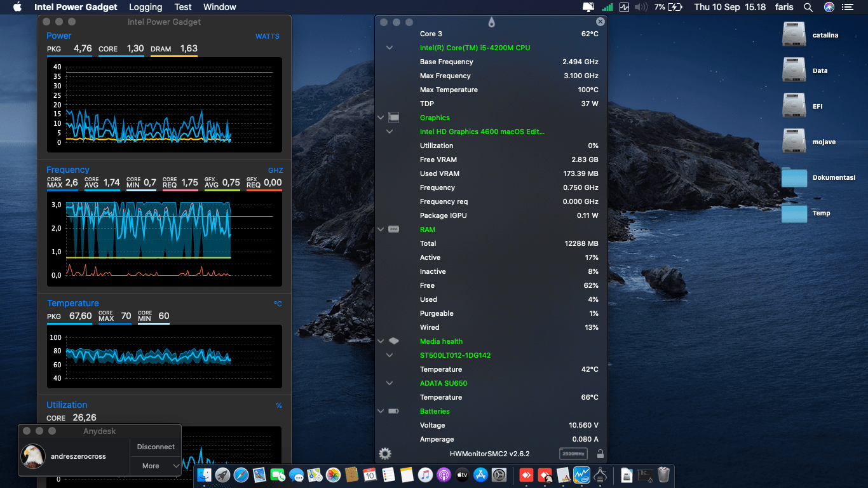The width and height of the screenshot is (868, 488).
Task: Click the 2500MHz badge in HWMonitorSMC2
Action: click(573, 454)
